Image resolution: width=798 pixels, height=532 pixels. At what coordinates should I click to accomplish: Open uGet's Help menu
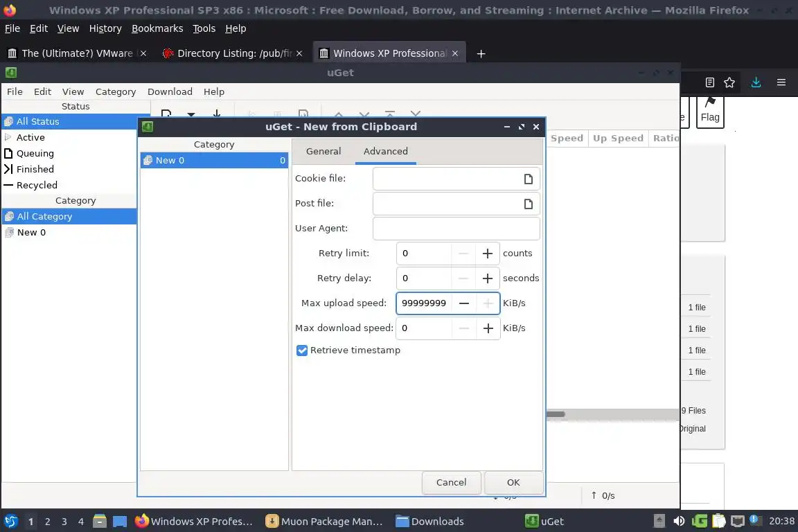tap(214, 91)
